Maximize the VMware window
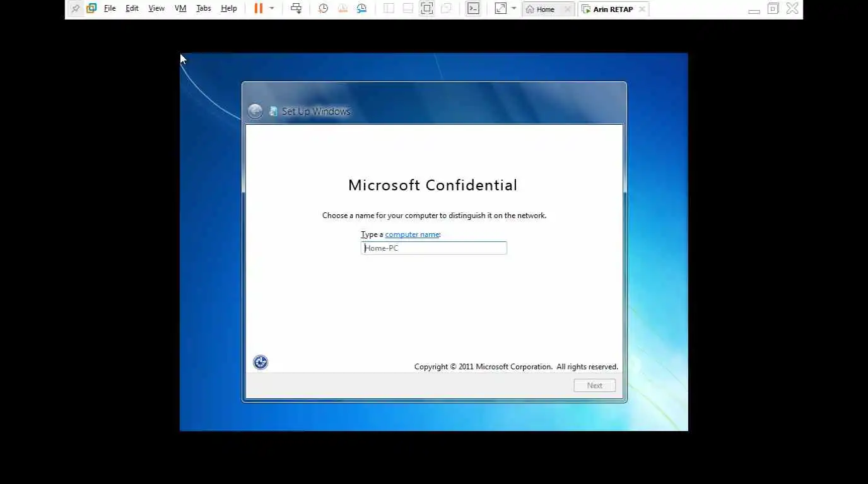 (773, 9)
